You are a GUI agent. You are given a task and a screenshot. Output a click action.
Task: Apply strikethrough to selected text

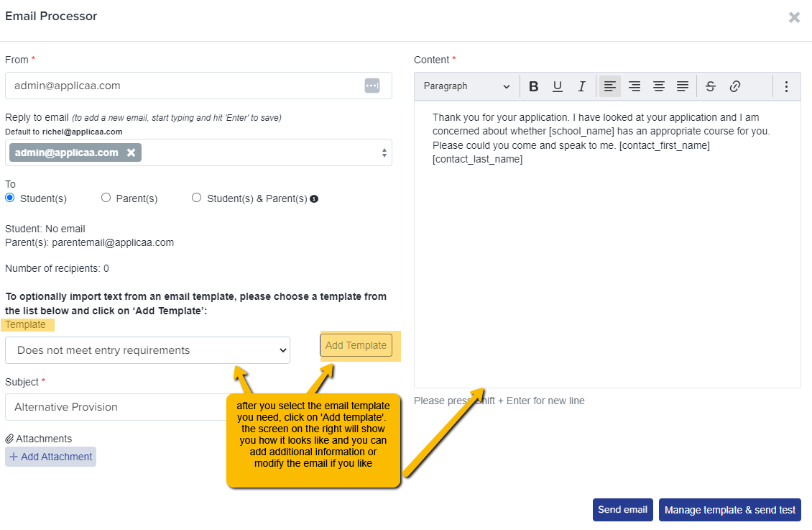[711, 86]
